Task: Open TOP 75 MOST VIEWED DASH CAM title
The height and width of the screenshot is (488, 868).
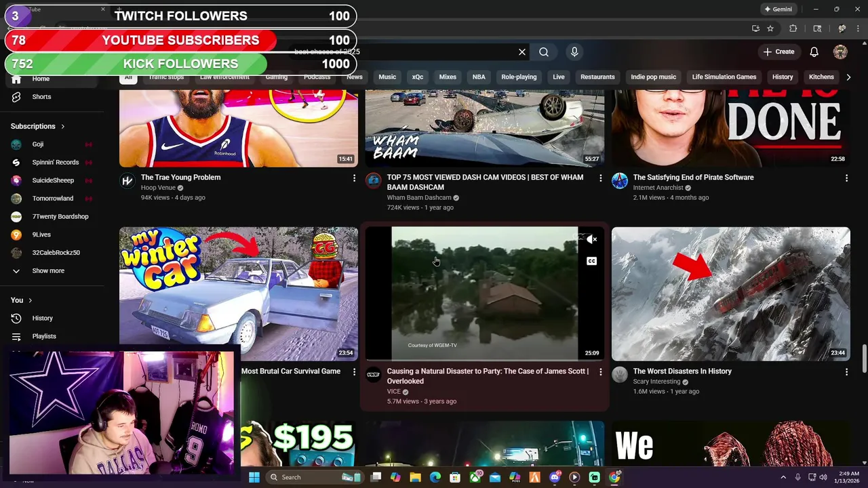Action: [485, 182]
